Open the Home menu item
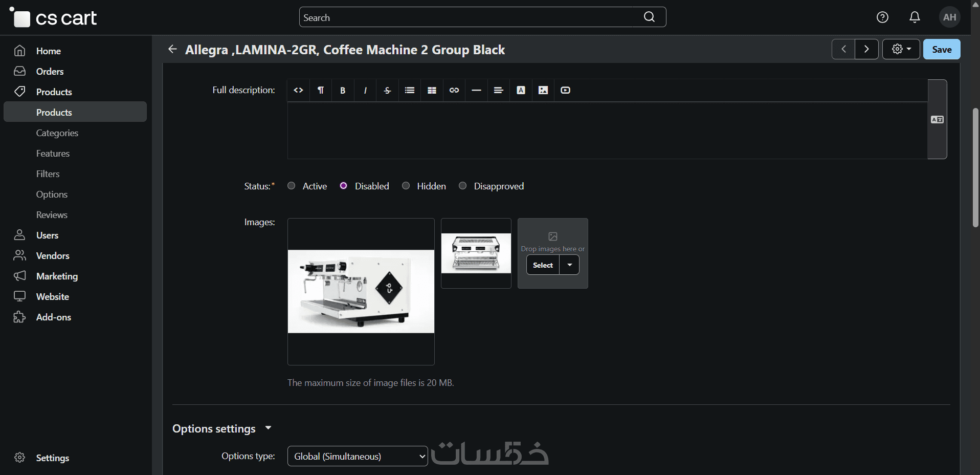This screenshot has height=475, width=980. coord(49,51)
